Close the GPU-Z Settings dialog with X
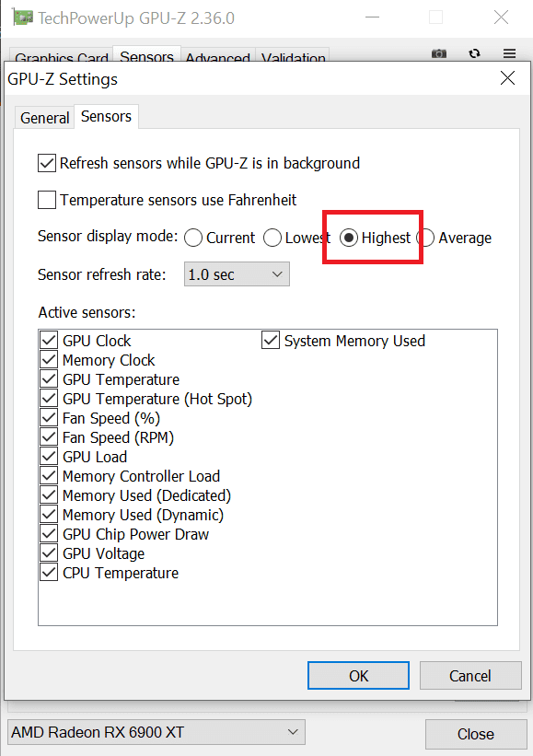Image resolution: width=533 pixels, height=756 pixels. (x=507, y=78)
